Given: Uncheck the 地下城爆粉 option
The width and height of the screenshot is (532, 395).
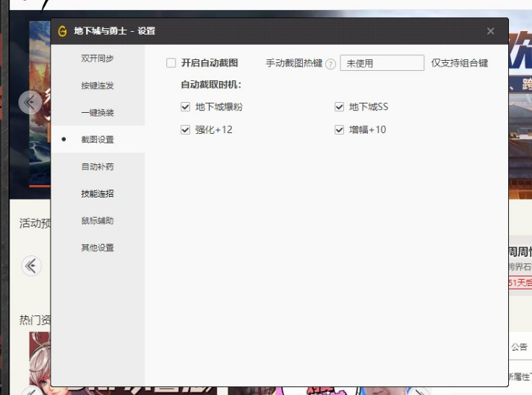Looking at the screenshot, I should click(x=185, y=107).
